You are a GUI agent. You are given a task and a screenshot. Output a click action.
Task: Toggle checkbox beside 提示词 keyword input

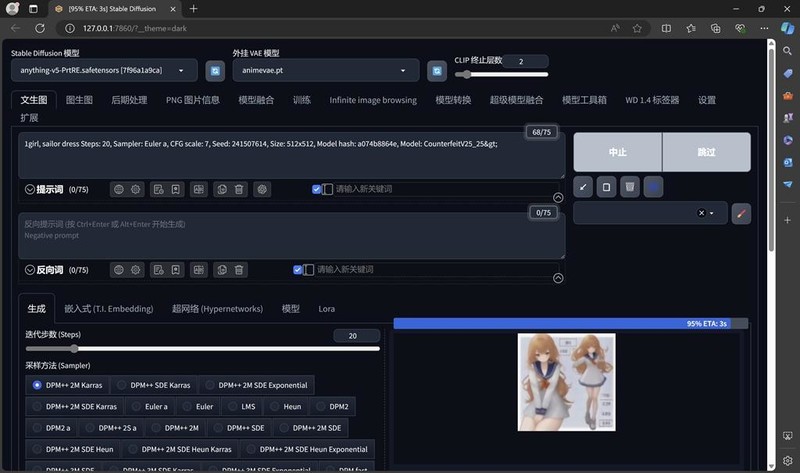coord(316,189)
